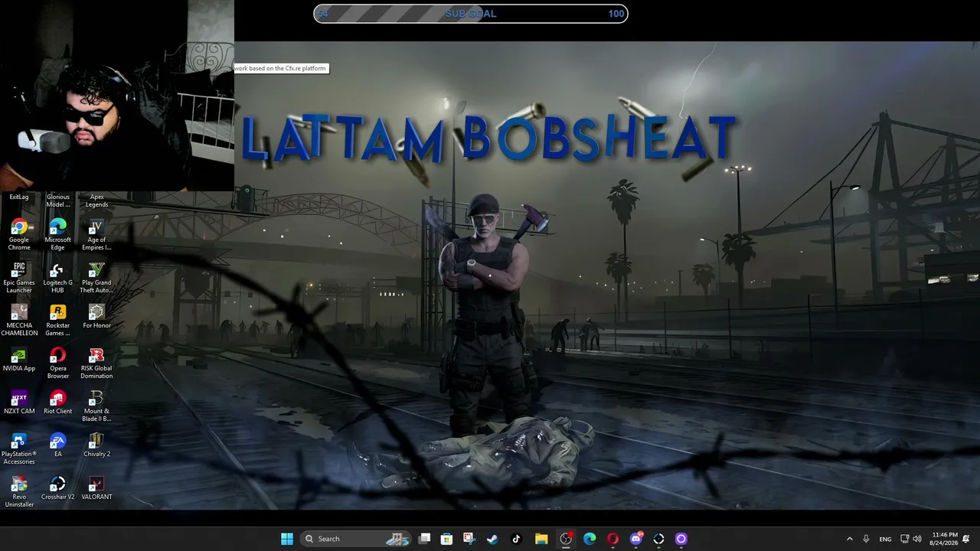The height and width of the screenshot is (551, 980).
Task: Click the purple circle app in taskbar
Action: point(681,539)
